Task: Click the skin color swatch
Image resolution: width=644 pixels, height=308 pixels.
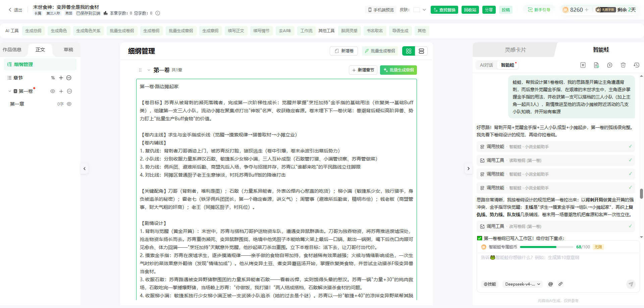Action: [417, 10]
